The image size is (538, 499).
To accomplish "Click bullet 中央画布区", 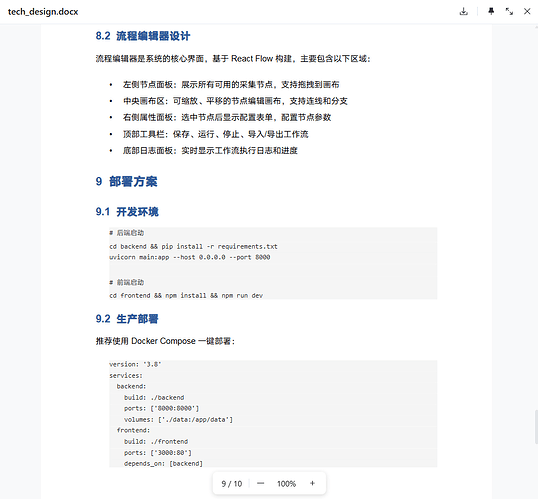I will 235,101.
